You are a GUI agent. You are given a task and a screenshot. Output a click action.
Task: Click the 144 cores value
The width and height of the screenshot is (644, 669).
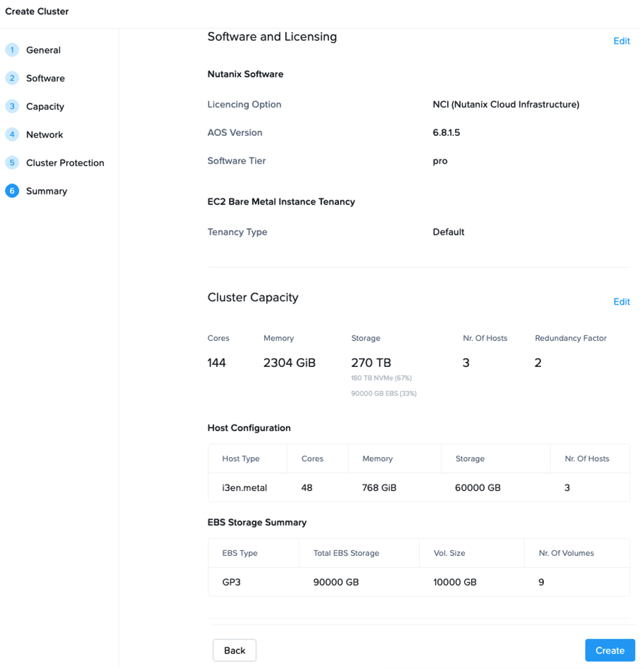click(217, 363)
